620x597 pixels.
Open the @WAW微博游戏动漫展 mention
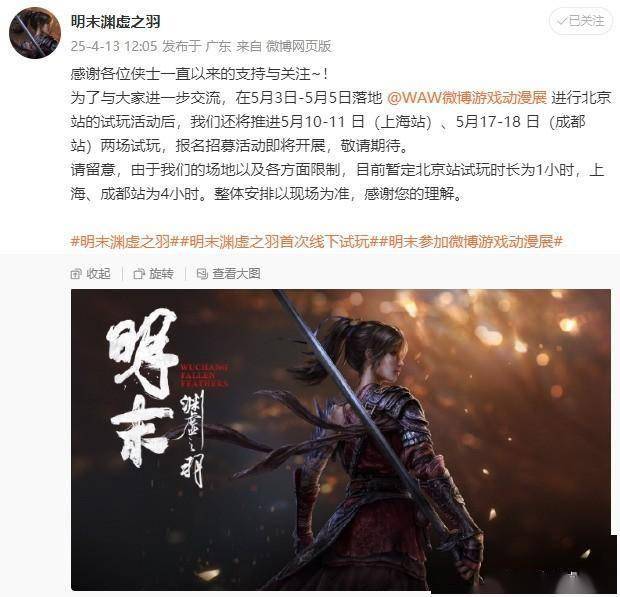coord(467,98)
